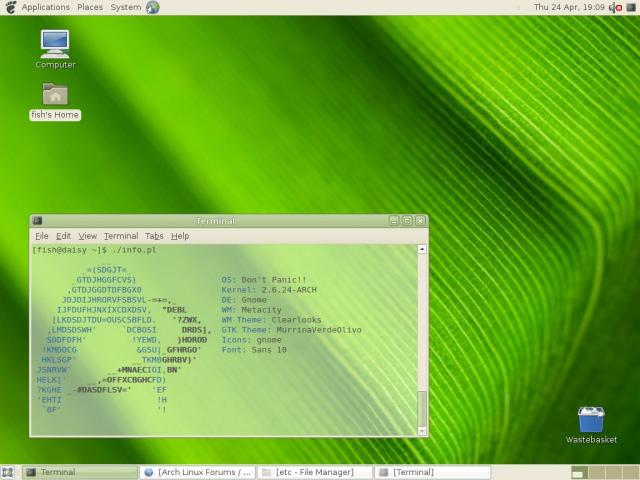This screenshot has height=480, width=640.
Task: Select the Wastebasket desktop icon
Action: (591, 425)
